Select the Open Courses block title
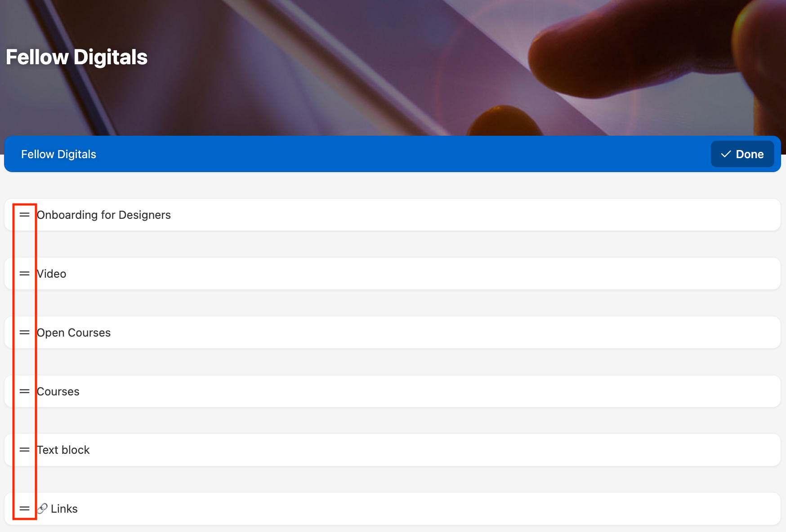Viewport: 786px width, 532px height. point(74,332)
